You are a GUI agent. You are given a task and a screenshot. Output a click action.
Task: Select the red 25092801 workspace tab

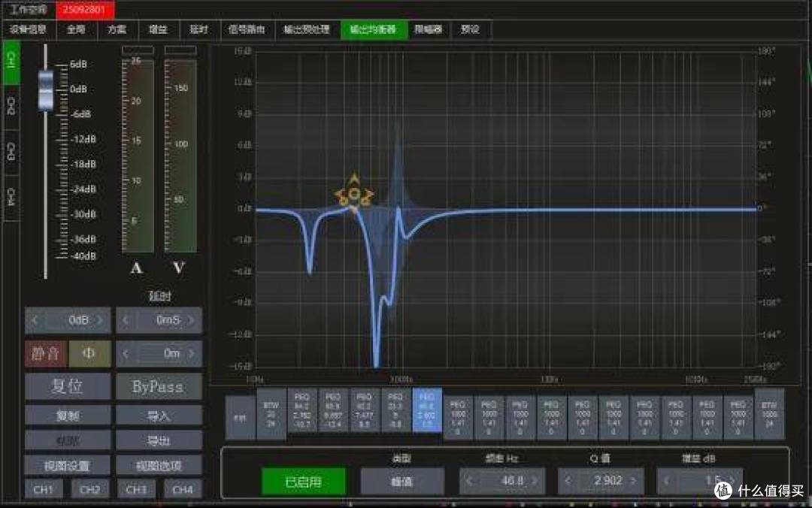point(84,9)
